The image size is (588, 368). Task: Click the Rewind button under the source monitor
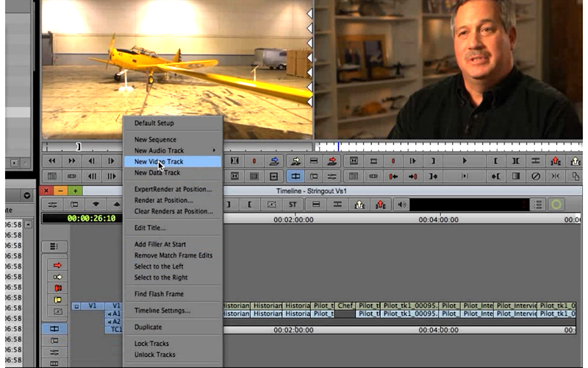tap(52, 160)
